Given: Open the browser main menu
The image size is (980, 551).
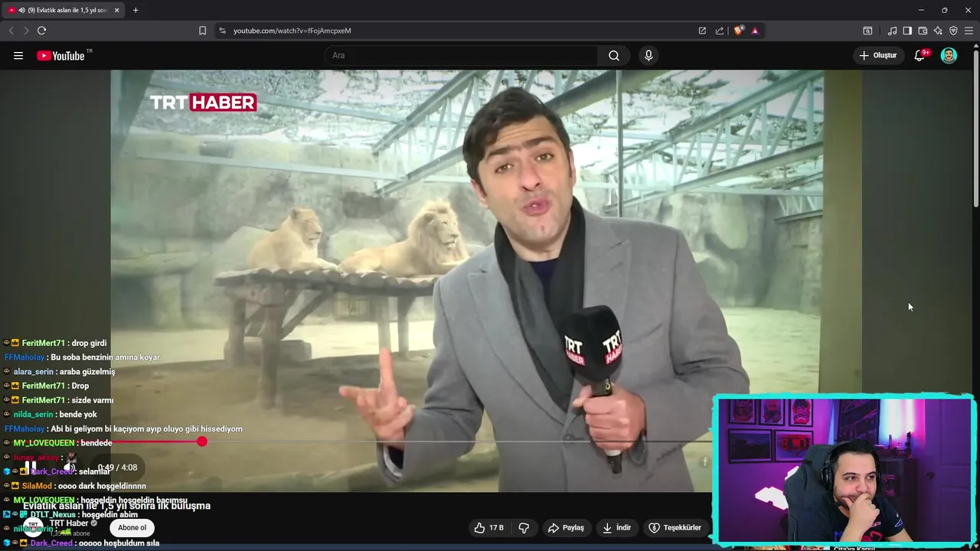Looking at the screenshot, I should [x=969, y=31].
